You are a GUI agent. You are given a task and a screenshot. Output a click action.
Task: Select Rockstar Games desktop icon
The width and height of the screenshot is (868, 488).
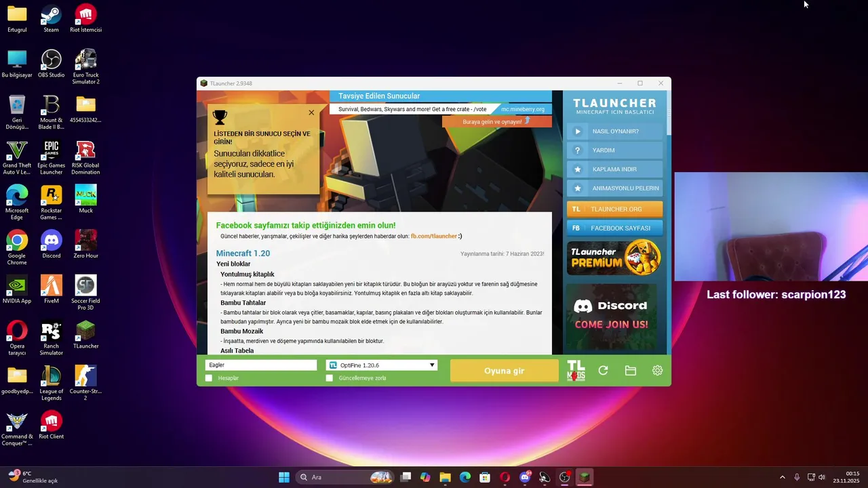[51, 203]
